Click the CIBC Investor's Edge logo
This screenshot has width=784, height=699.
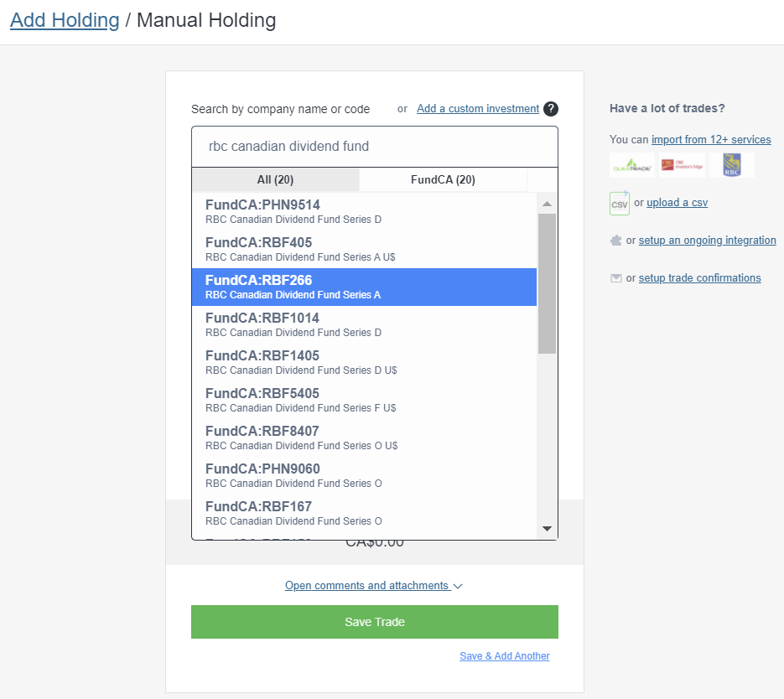click(x=682, y=165)
